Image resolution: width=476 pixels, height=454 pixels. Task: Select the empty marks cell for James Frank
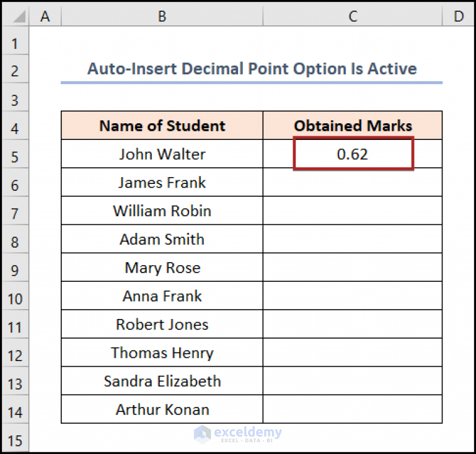click(x=353, y=182)
